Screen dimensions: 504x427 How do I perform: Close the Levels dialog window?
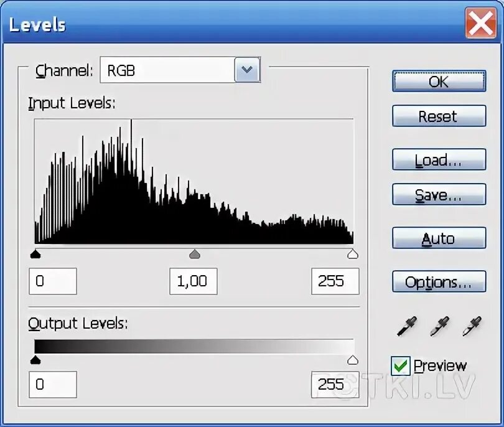[x=480, y=23]
